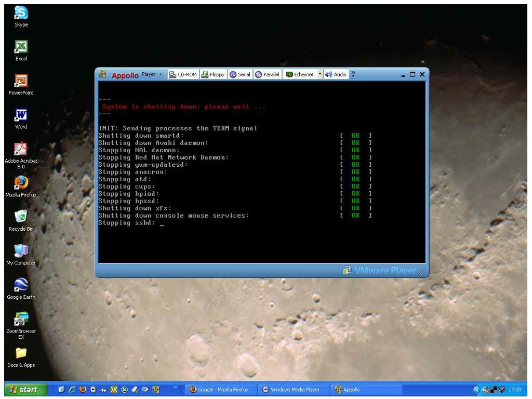
Task: Select the Word desktop shortcut
Action: pyautogui.click(x=21, y=119)
